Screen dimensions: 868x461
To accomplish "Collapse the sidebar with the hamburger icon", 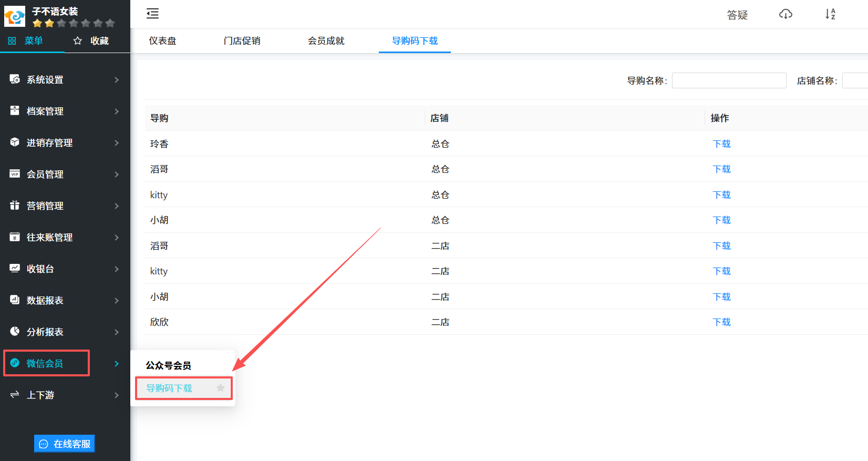I will click(x=152, y=14).
